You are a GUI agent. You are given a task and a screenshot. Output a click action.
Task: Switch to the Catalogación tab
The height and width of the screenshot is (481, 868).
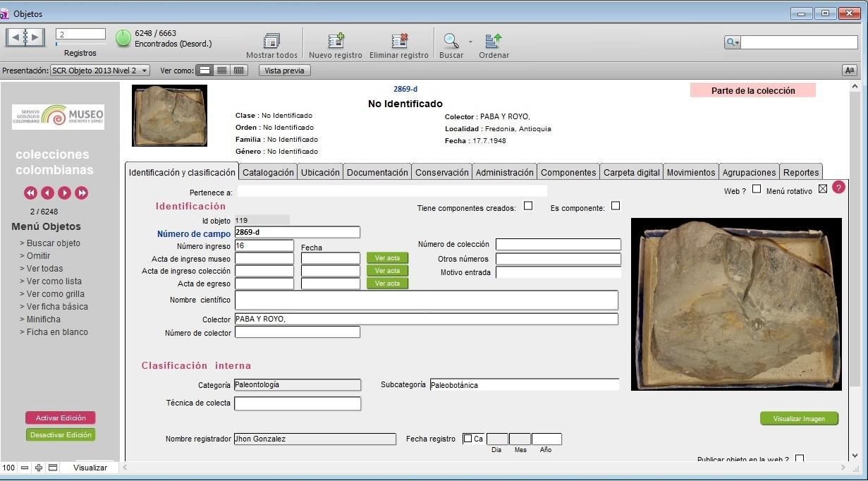268,172
